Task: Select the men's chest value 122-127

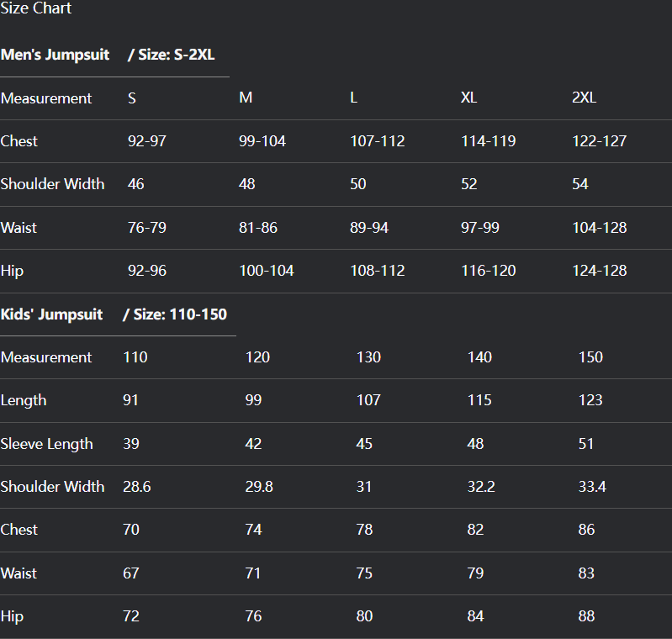Action: coord(599,141)
